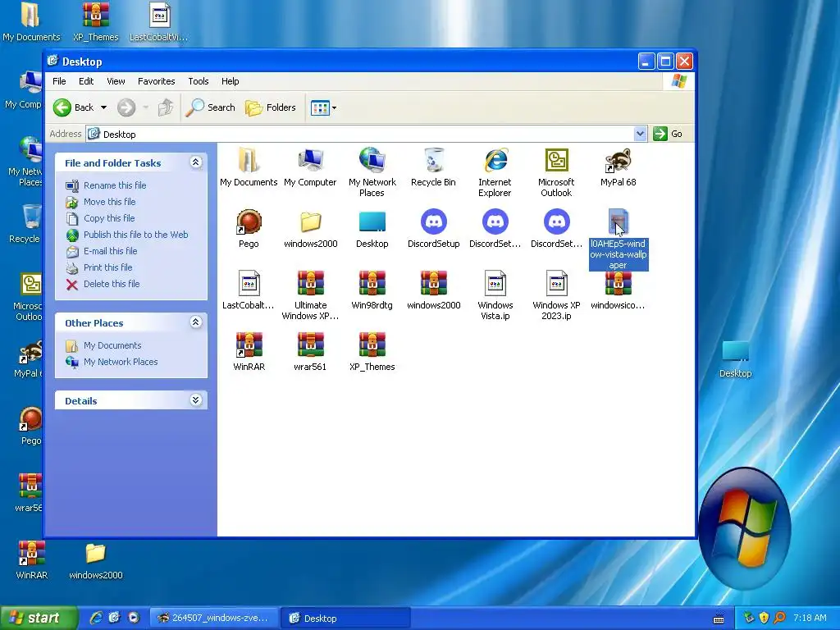Select the vista-wallpaper image file
Viewport: 840px width, 630px height.
[x=619, y=221]
